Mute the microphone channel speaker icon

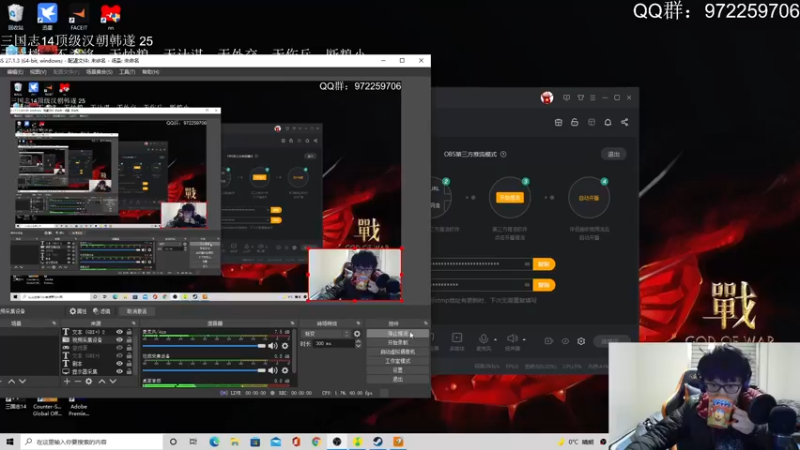(273, 346)
